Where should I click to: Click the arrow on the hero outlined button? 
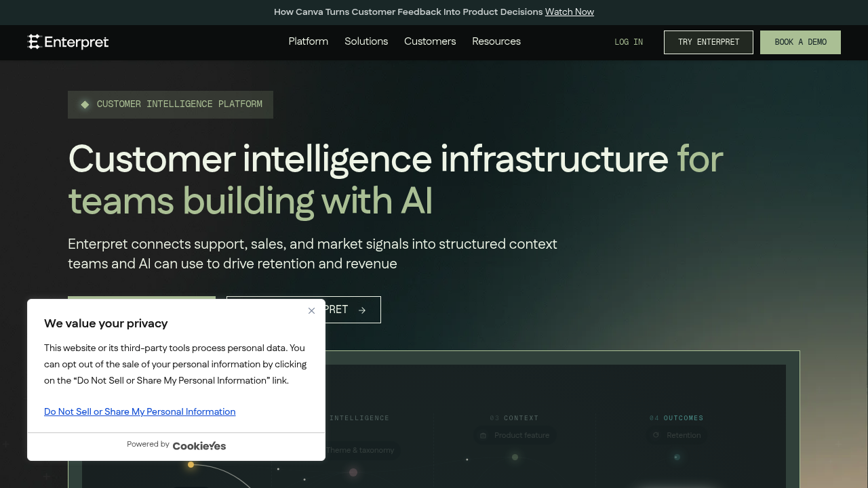pos(362,310)
